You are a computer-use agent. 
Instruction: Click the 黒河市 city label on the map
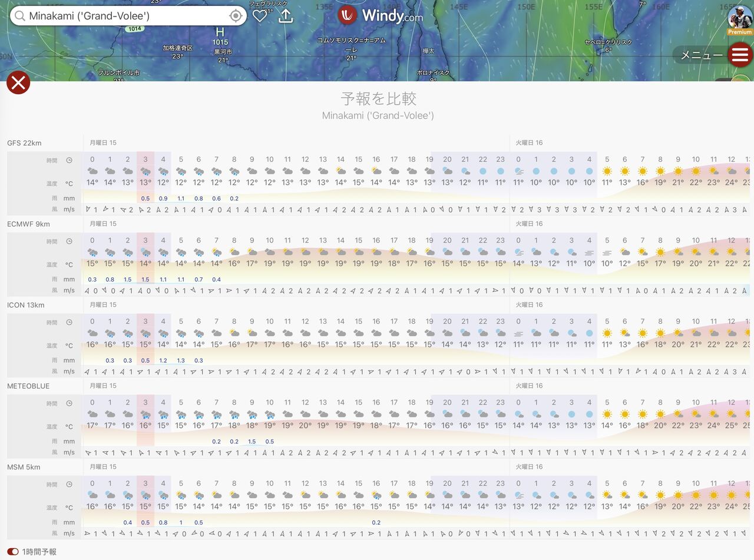click(x=223, y=52)
